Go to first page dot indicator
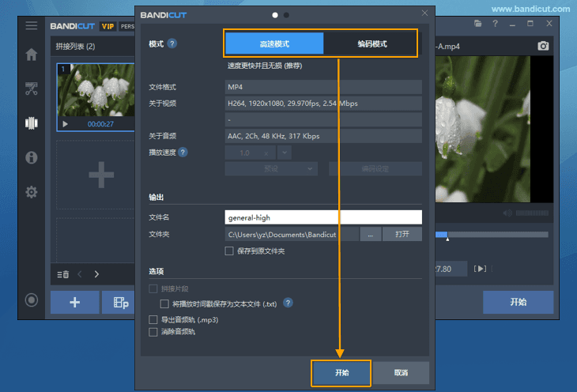 275,15
